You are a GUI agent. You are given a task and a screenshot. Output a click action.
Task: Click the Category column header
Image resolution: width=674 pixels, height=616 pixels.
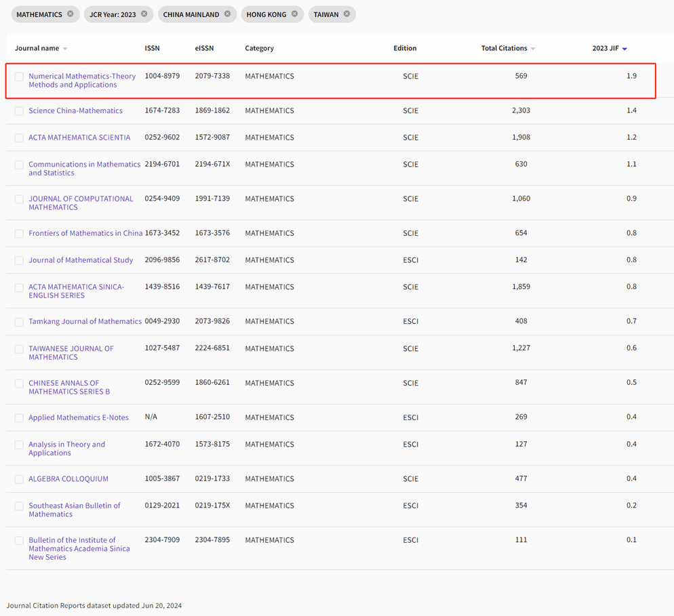pos(259,48)
